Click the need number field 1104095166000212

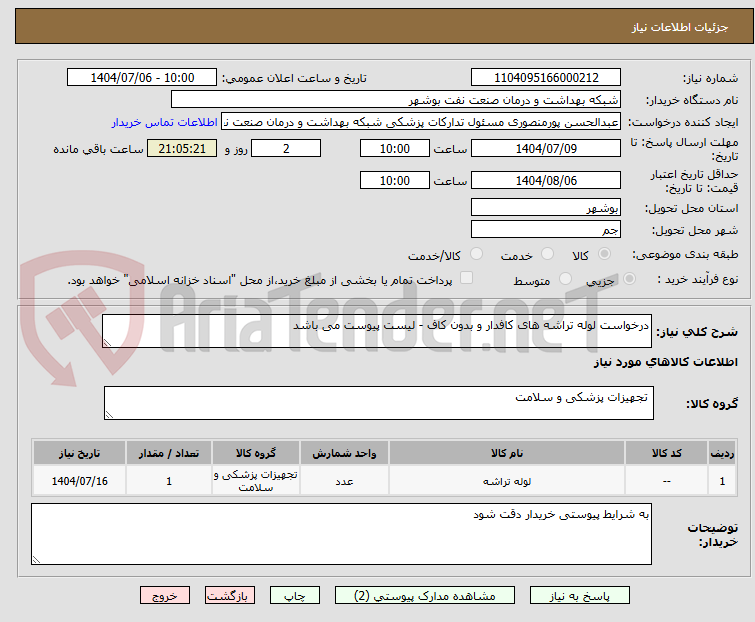click(546, 78)
